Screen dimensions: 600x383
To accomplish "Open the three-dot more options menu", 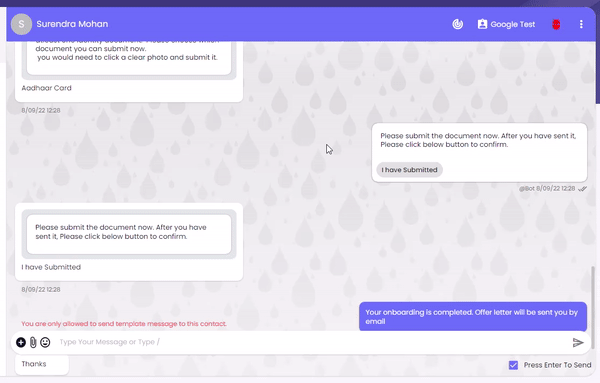I will coord(581,24).
